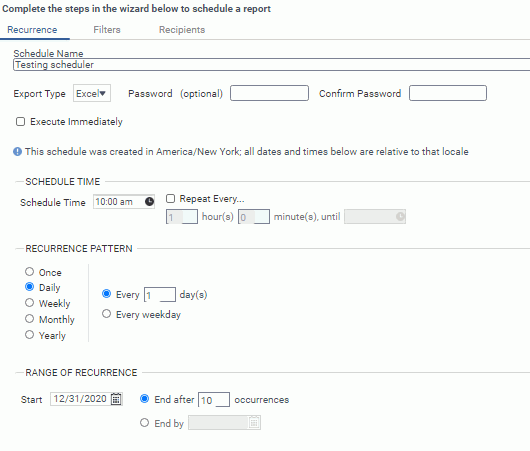Click the Schedule Name text field
Viewport: 530px width, 451px height.
pyautogui.click(x=271, y=65)
